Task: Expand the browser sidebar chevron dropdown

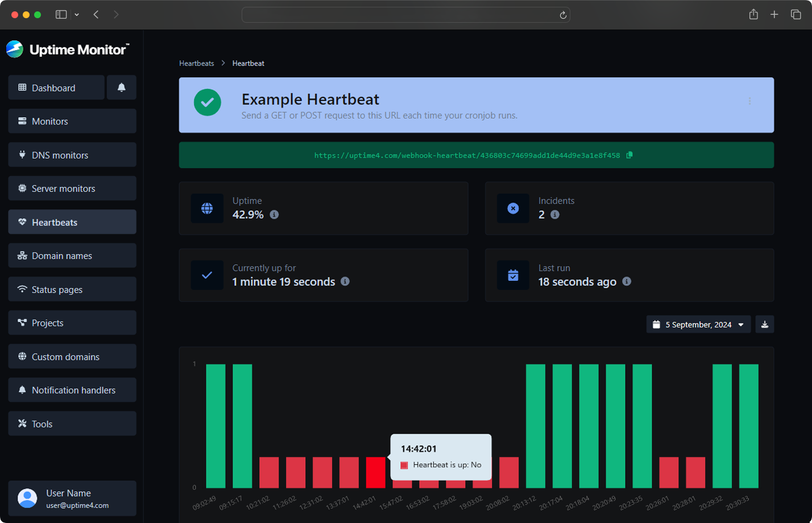Action: tap(76, 15)
